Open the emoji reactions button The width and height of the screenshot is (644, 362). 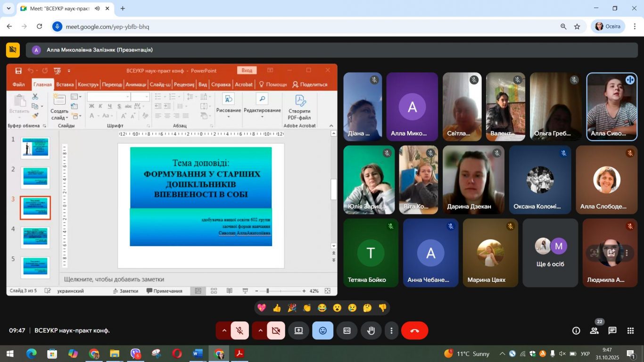point(322,330)
